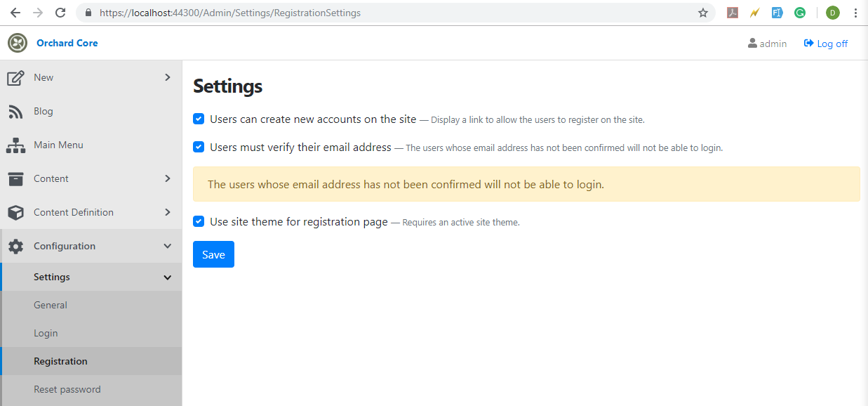
Task: Click the Log off link
Action: tap(826, 44)
